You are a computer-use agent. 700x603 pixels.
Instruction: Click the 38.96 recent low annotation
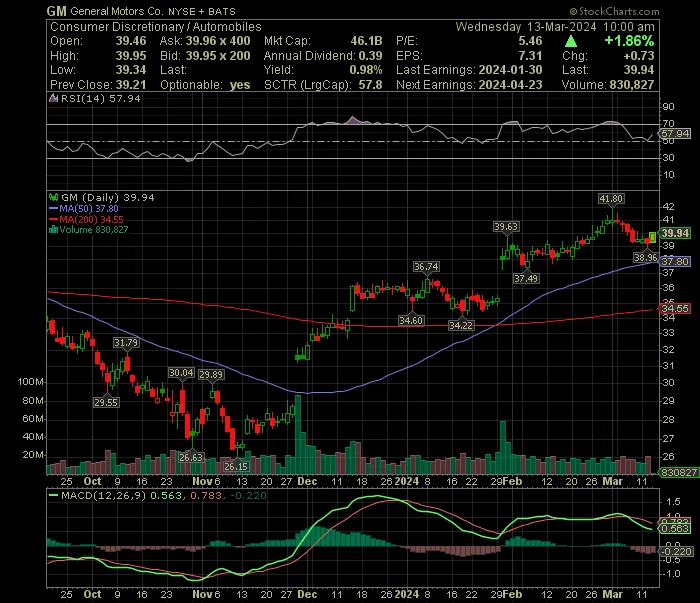click(x=646, y=258)
